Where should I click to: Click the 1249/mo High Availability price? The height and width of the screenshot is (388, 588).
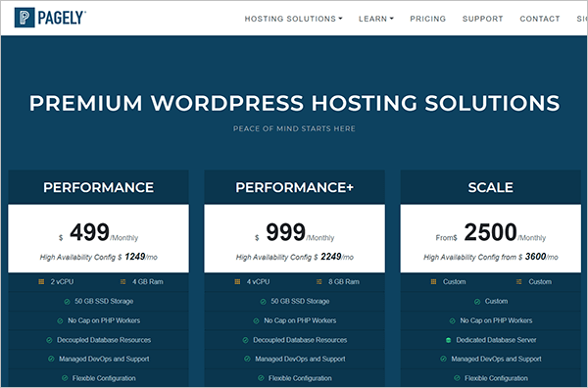tap(141, 257)
